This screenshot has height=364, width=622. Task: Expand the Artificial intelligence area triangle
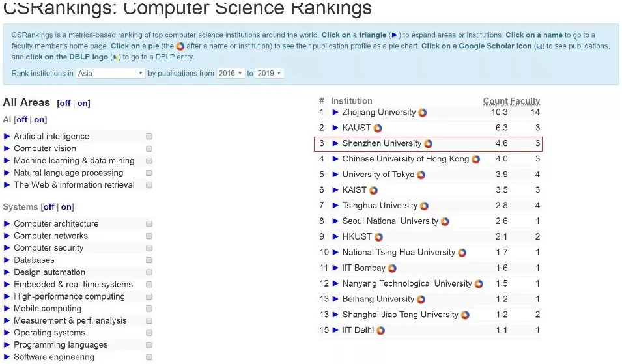tap(7, 136)
